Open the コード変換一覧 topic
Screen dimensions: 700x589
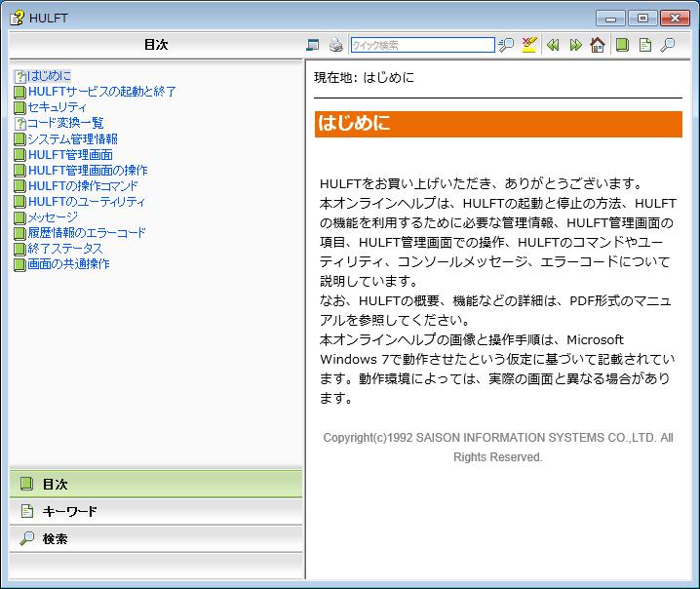point(65,123)
